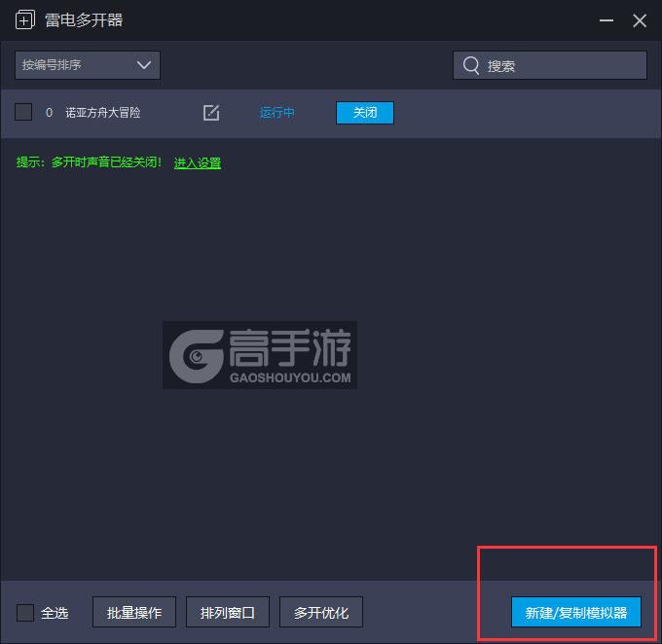The image size is (662, 644).
Task: Click the 运行中 status text
Action: (276, 113)
